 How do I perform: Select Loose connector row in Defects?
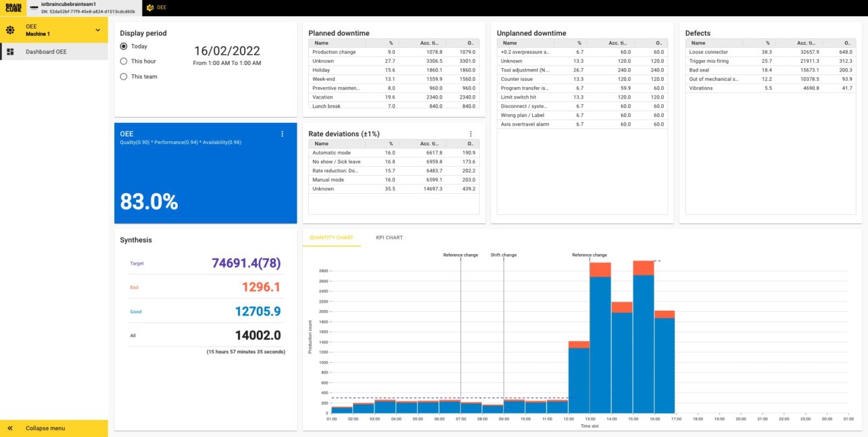tap(710, 52)
